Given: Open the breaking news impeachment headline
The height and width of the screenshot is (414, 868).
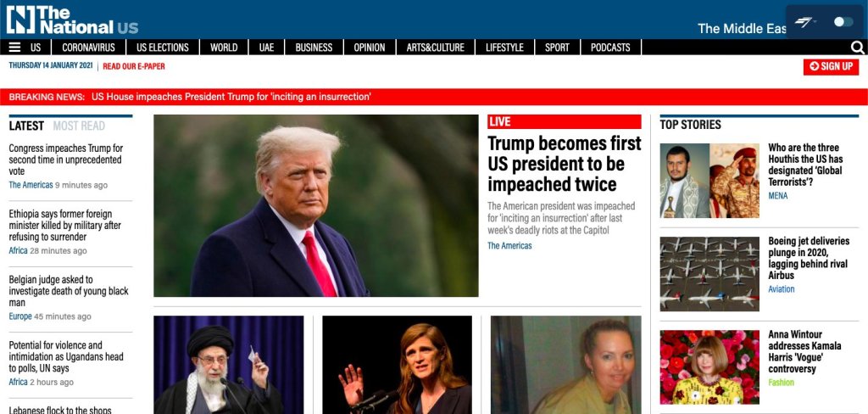Looking at the screenshot, I should 231,97.
